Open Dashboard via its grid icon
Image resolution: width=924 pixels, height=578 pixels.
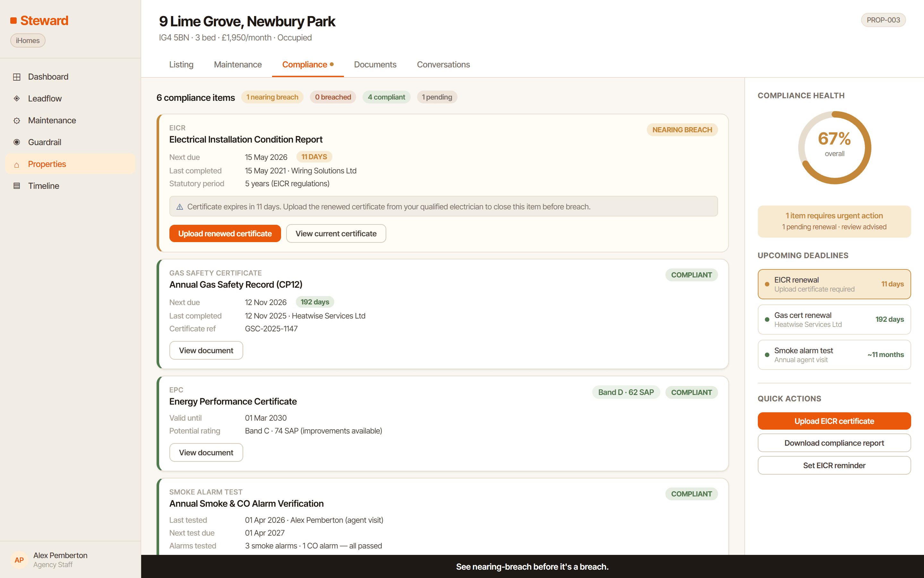[x=17, y=77]
